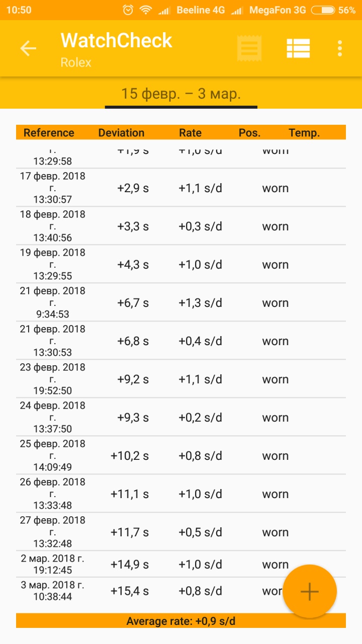Viewport: 362px width, 644px height.
Task: Tap the Wi-Fi status bar icon
Action: pyautogui.click(x=146, y=10)
